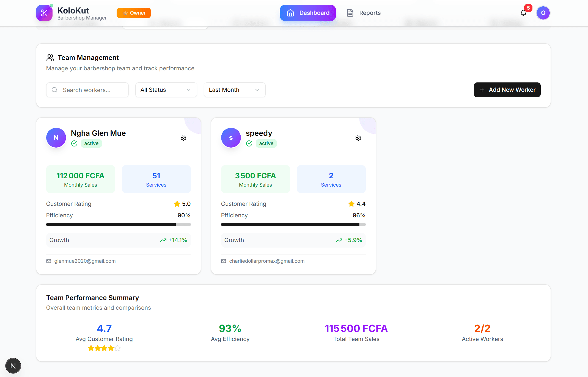Click the mail icon beside glenmue2020@gmail.com
The width and height of the screenshot is (588, 377).
click(x=49, y=261)
